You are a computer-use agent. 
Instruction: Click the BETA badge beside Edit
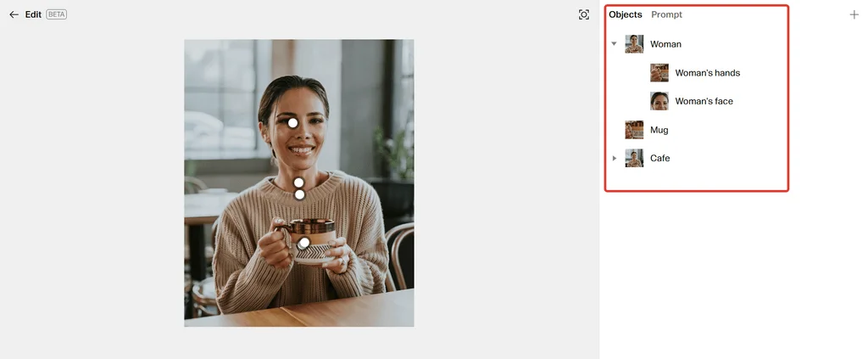click(57, 14)
